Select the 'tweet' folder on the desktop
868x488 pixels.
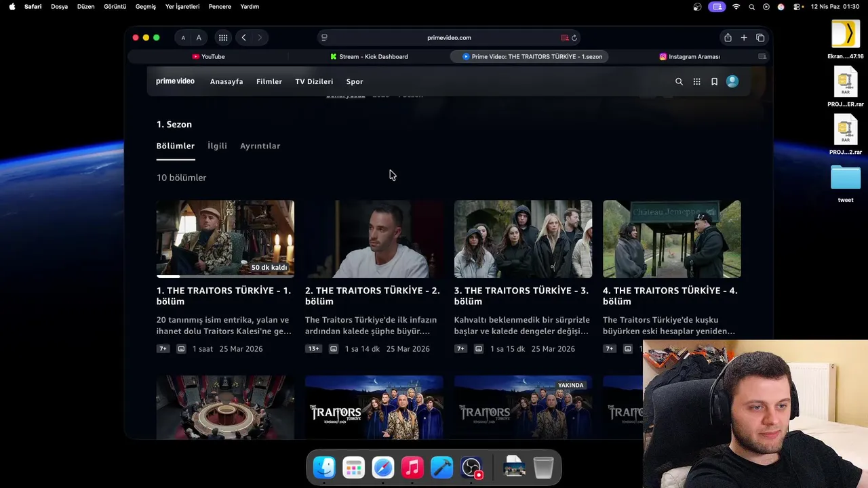click(846, 184)
